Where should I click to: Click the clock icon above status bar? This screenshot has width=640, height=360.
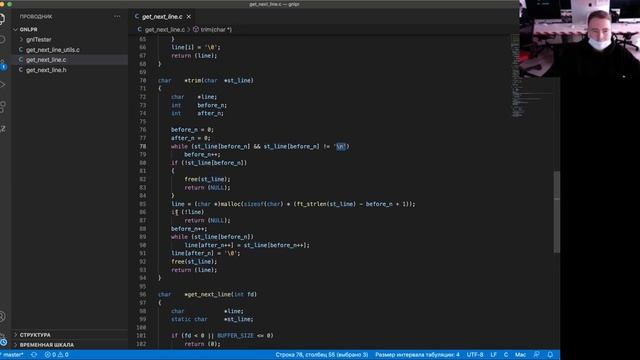(3, 342)
